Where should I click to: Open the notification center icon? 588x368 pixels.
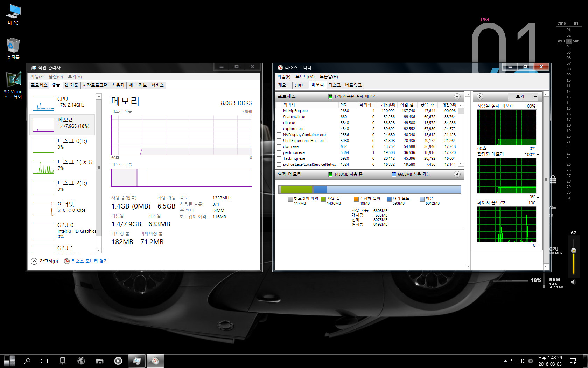(x=573, y=361)
